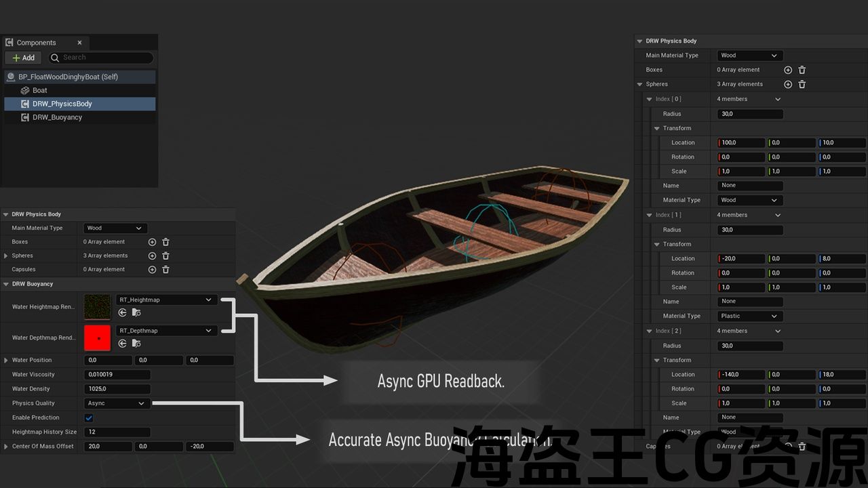The width and height of the screenshot is (868, 488).
Task: Select the DRW_Buoyancy component
Action: pos(57,117)
